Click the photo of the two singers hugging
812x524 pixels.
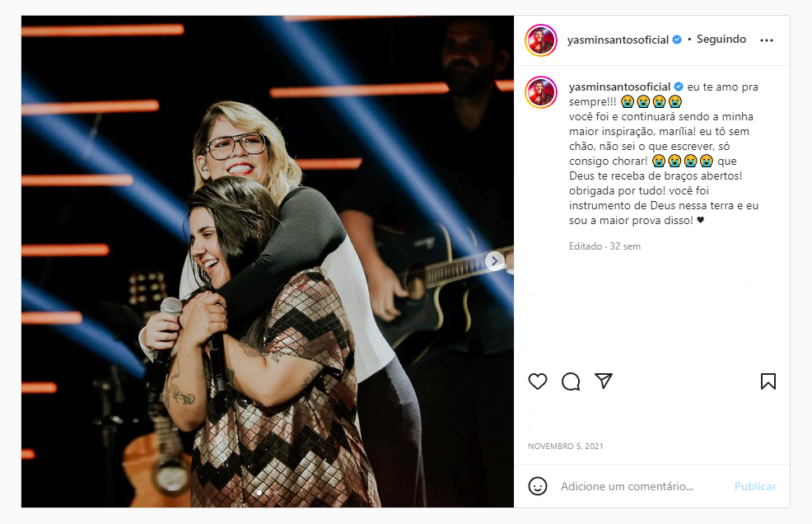267,261
